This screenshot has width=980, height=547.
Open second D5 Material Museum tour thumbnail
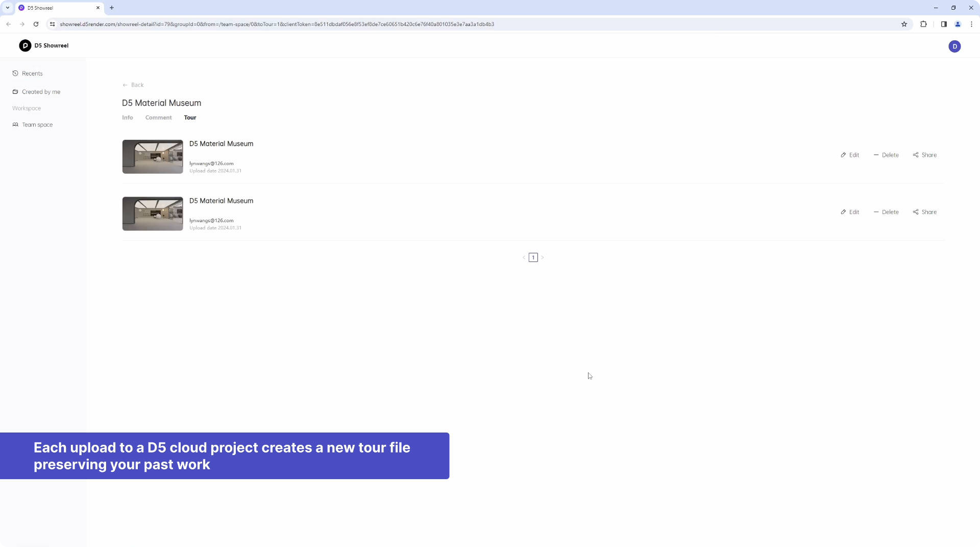[153, 213]
